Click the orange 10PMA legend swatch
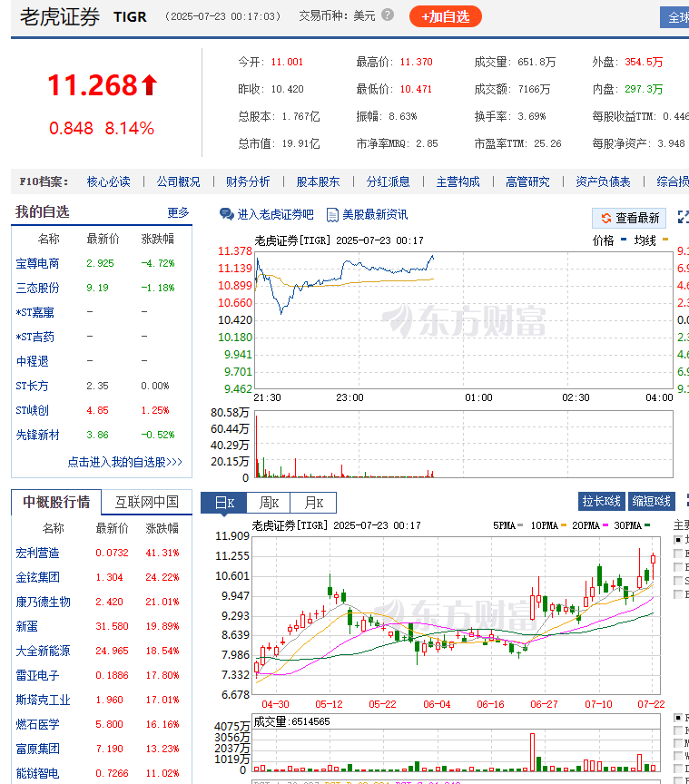Image resolution: width=689 pixels, height=784 pixels. click(564, 525)
